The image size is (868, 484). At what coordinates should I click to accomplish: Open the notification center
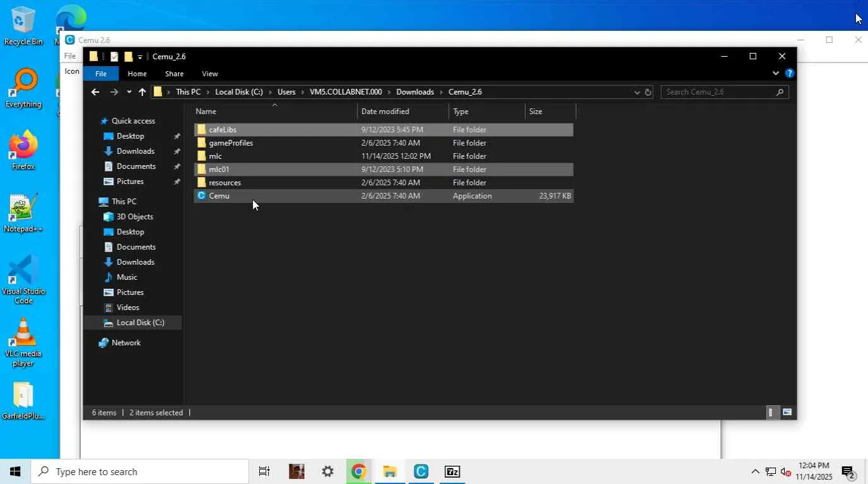pos(847,471)
